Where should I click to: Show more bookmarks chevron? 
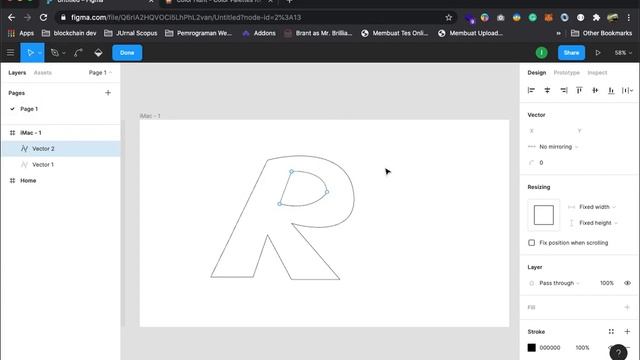(x=558, y=33)
